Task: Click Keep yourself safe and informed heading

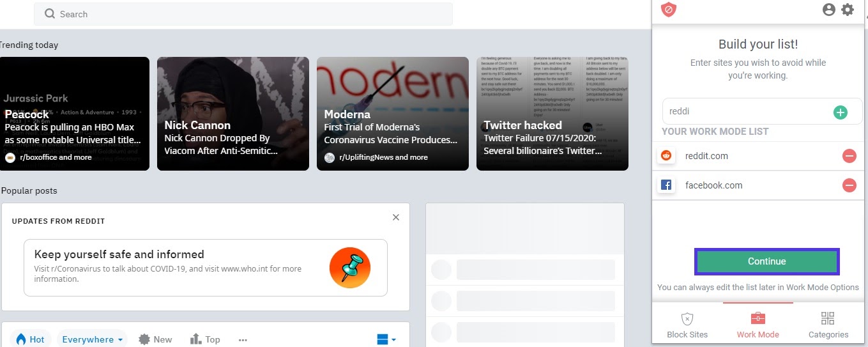Action: click(119, 254)
